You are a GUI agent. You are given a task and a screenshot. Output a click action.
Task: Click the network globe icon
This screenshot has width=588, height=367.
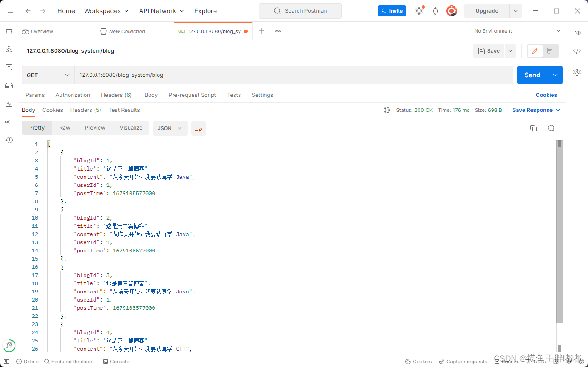point(387,110)
